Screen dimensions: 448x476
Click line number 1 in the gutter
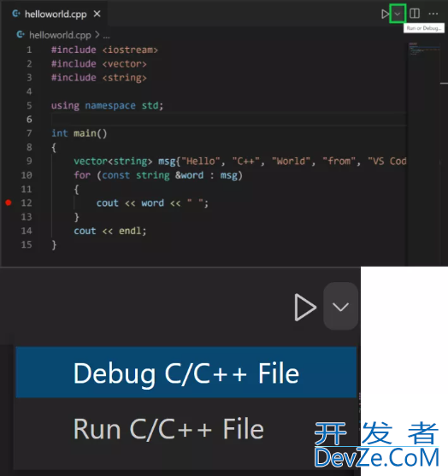pos(29,50)
